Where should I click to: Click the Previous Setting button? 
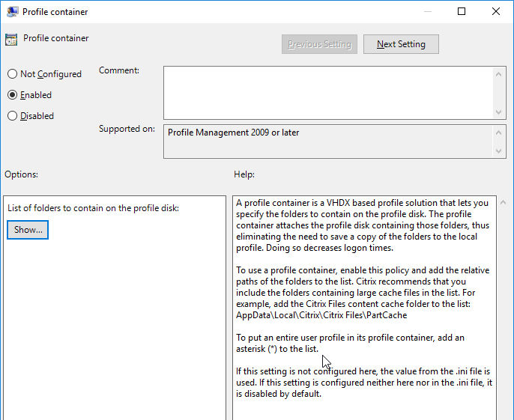pyautogui.click(x=319, y=44)
